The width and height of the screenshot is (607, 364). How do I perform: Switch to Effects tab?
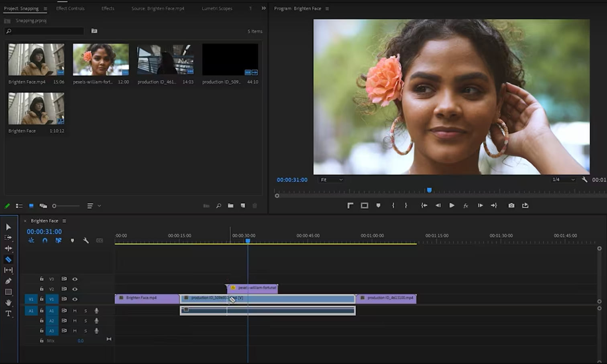coord(108,8)
